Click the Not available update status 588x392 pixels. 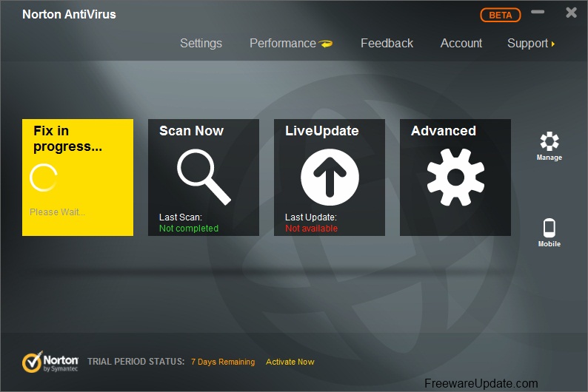[x=311, y=229]
